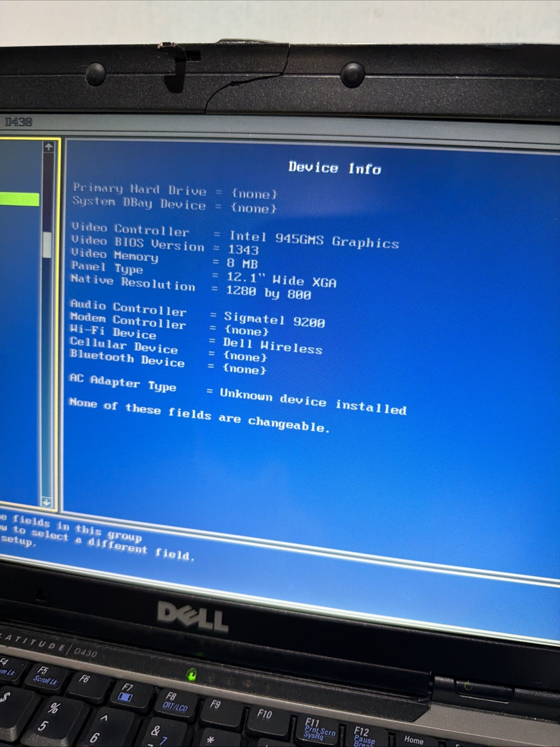
Task: Click the Primary Hard Drive label
Action: (140, 189)
